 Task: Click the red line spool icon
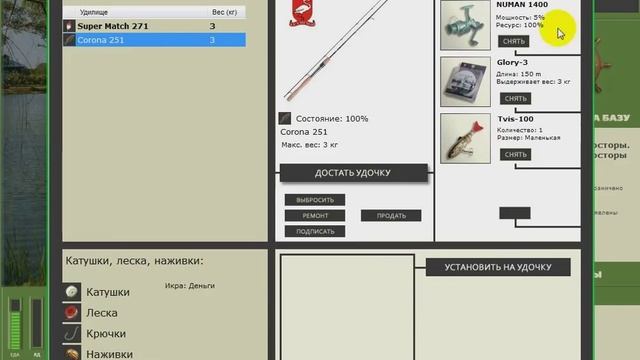tap(72, 313)
